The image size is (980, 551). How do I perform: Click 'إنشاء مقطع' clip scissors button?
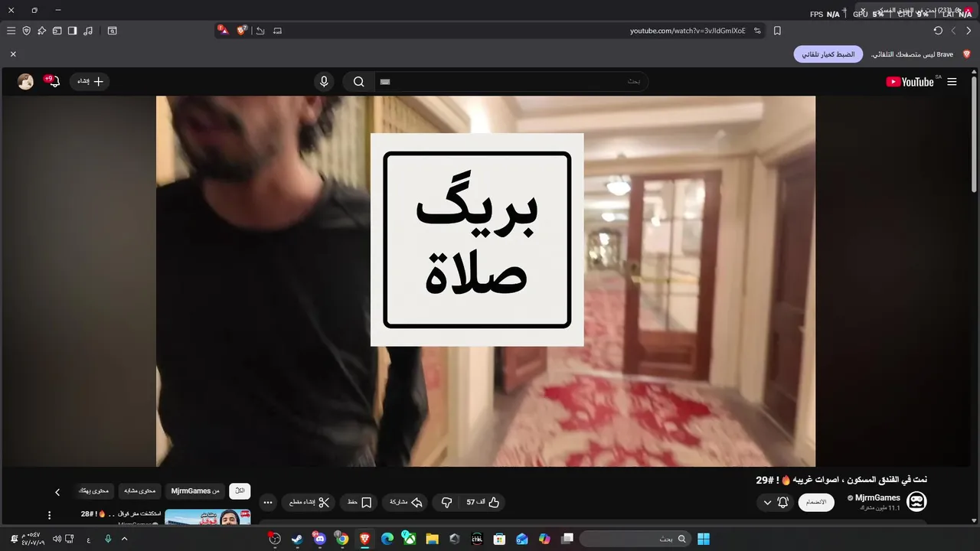(309, 502)
